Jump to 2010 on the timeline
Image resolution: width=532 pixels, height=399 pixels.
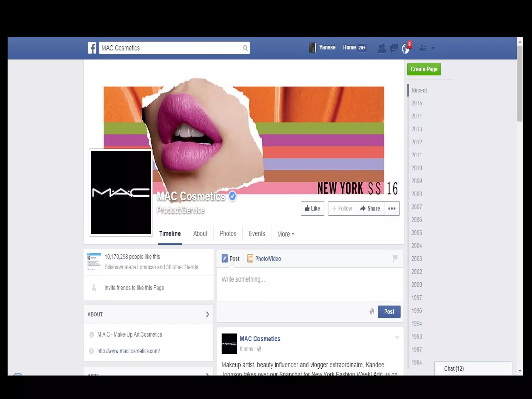click(x=416, y=168)
